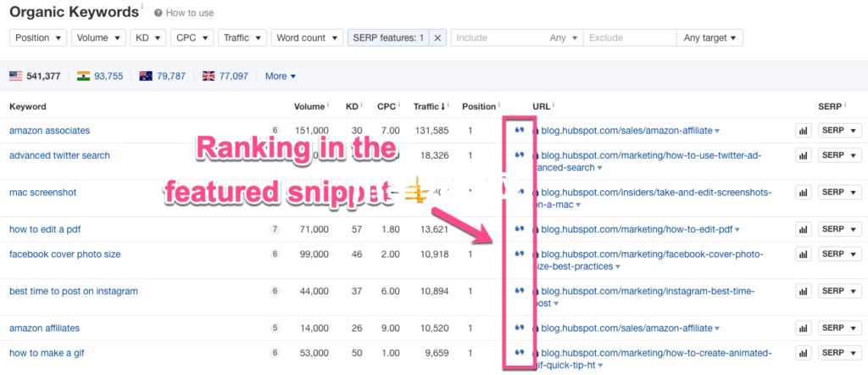Open the KD filter dropdown
This screenshot has width=868, height=375.
click(147, 37)
